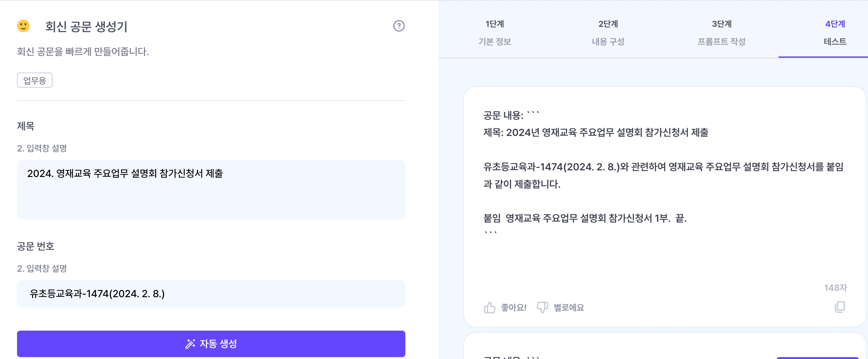Screen dimensions: 868x359
Task: Copy the result with the copy icon
Action: point(840,307)
